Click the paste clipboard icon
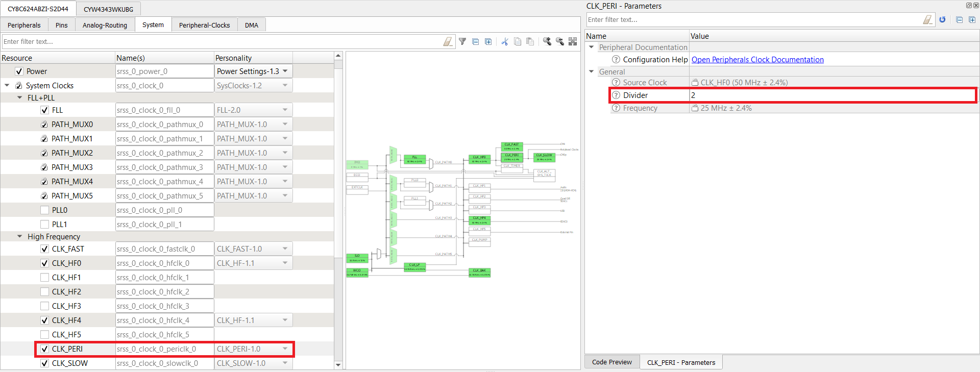This screenshot has width=980, height=372. pyautogui.click(x=530, y=42)
